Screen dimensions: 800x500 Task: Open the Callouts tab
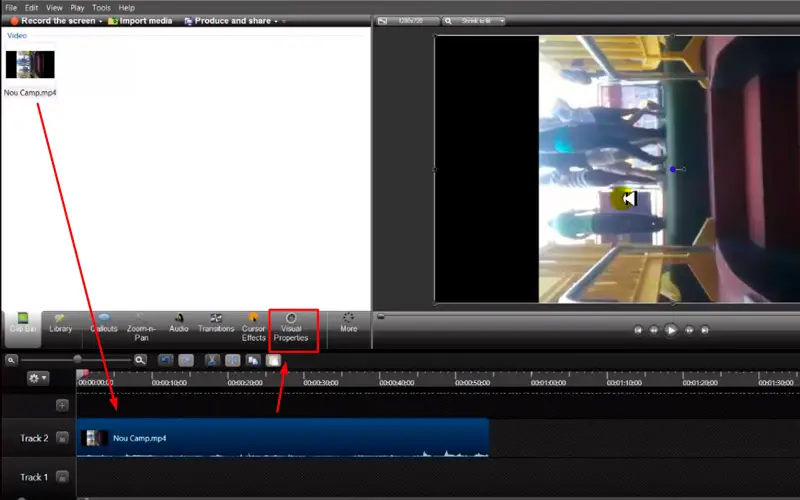click(104, 323)
